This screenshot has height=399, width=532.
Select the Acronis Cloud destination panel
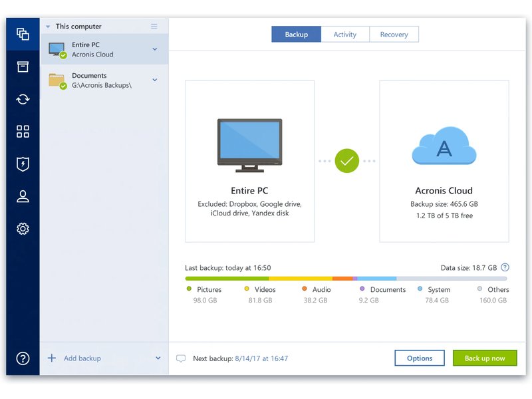point(444,161)
